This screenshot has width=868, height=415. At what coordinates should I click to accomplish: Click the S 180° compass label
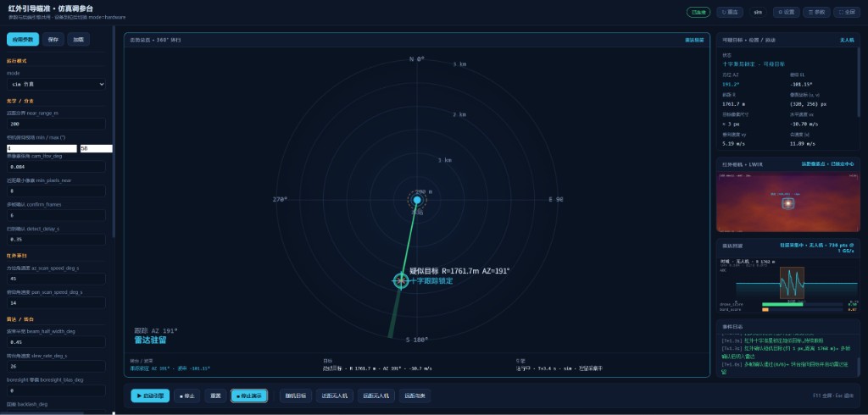(417, 340)
